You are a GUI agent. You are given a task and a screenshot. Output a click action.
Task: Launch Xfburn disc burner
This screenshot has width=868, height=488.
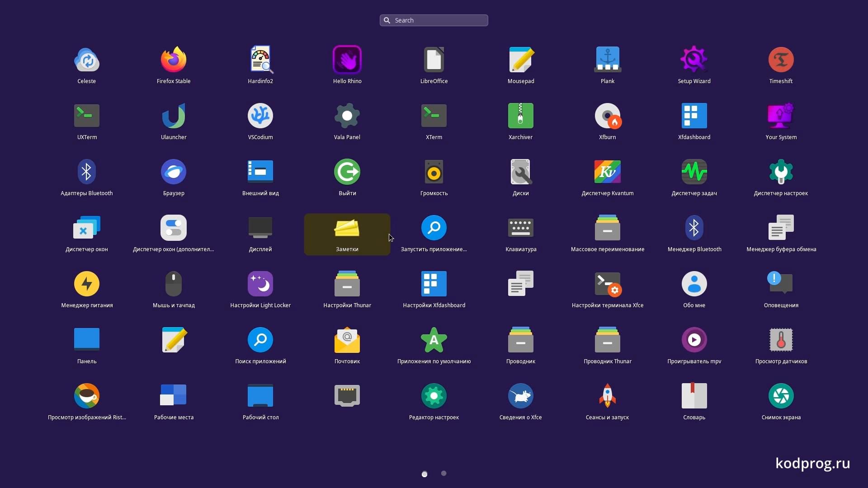[608, 116]
